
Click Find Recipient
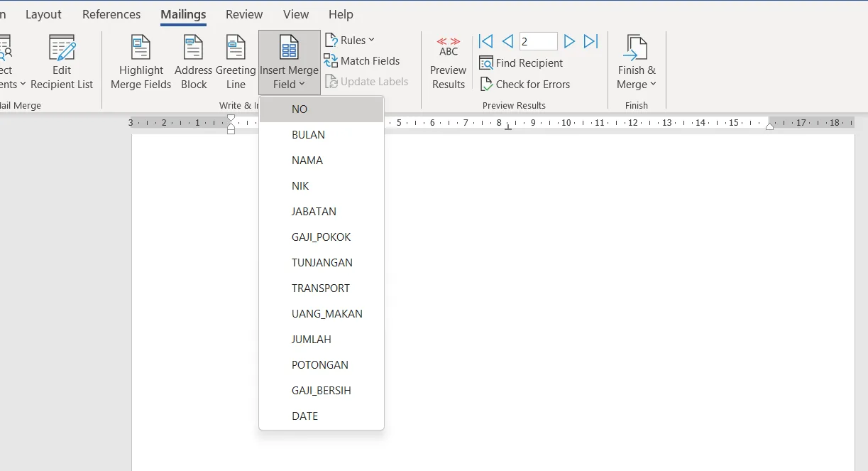[x=522, y=63]
